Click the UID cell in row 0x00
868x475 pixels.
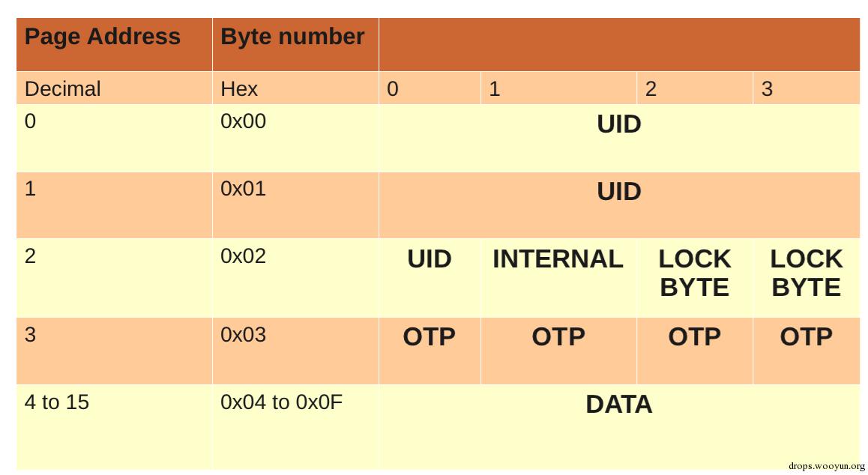(618, 124)
